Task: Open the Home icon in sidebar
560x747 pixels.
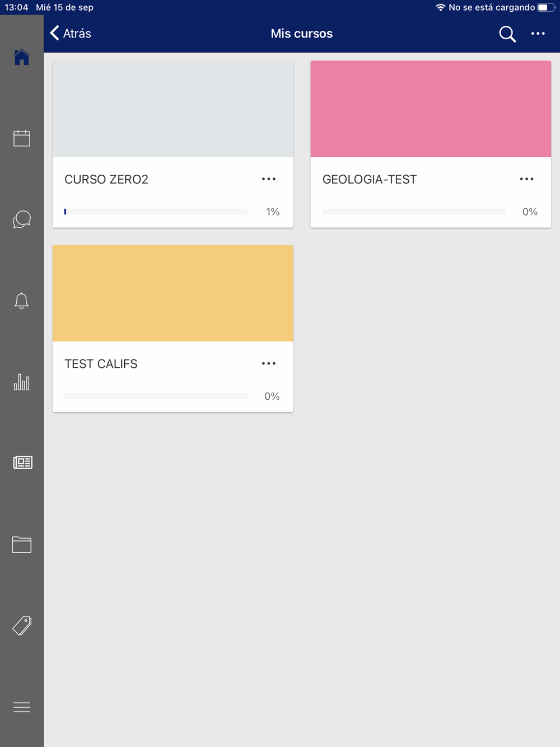Action: pyautogui.click(x=22, y=57)
